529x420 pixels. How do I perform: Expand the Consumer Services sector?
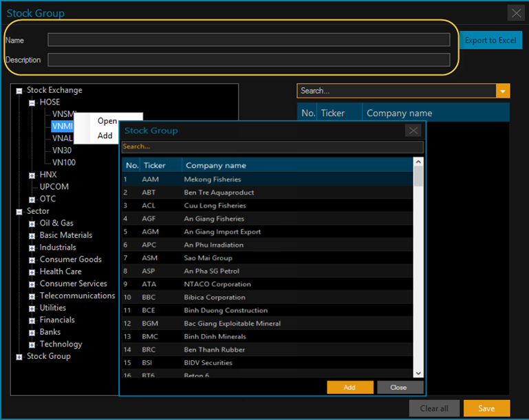(x=32, y=285)
